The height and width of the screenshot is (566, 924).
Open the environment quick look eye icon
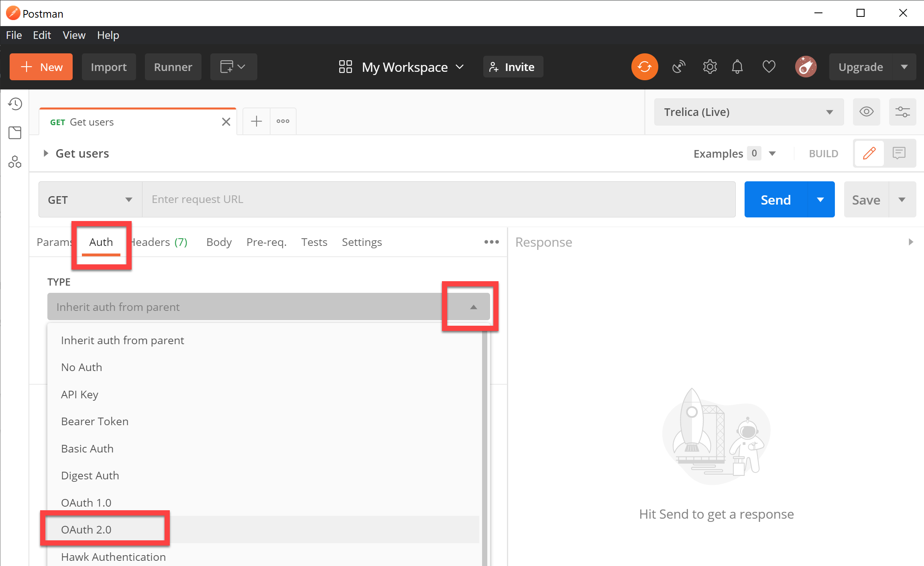866,112
